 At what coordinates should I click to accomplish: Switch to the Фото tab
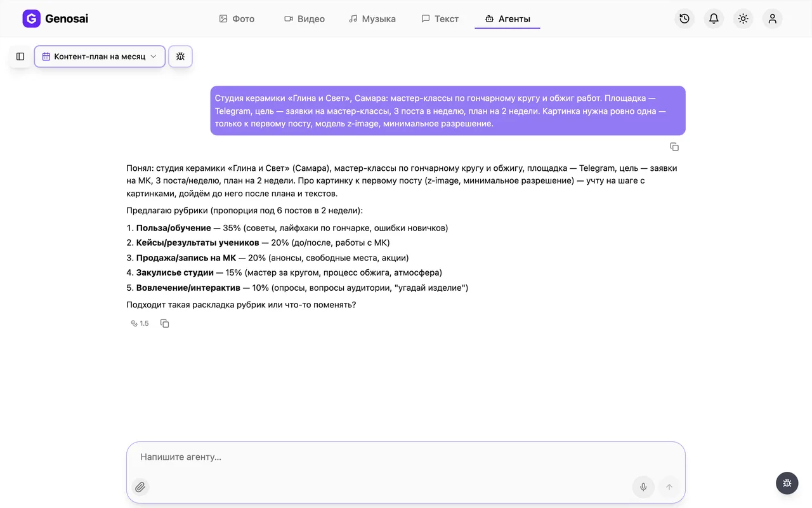click(237, 19)
